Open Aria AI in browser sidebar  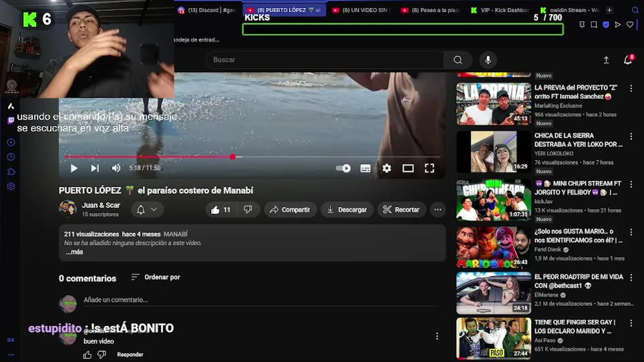click(11, 106)
